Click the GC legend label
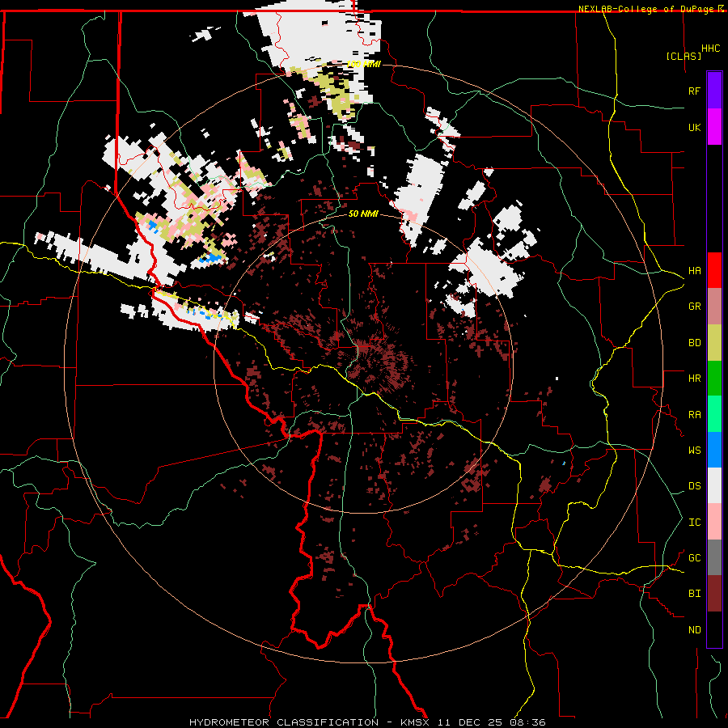The width and height of the screenshot is (728, 728). coord(695,558)
